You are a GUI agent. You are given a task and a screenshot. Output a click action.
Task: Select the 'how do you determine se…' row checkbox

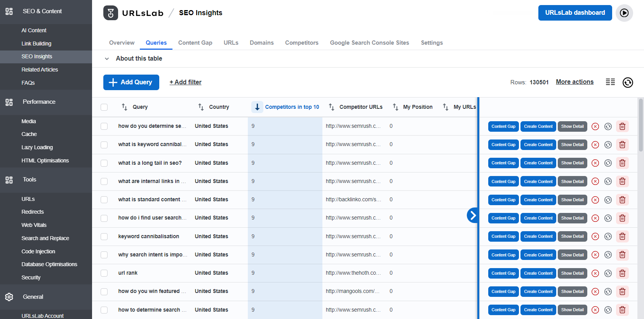point(104,126)
